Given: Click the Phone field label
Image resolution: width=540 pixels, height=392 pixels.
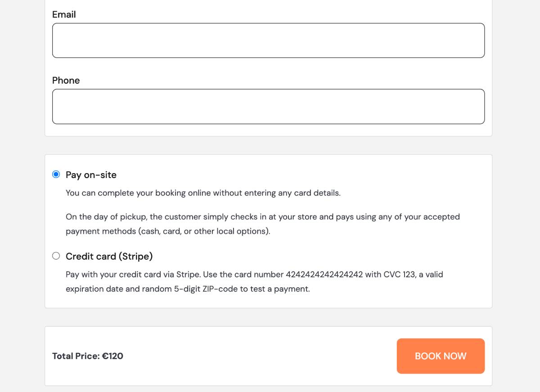Looking at the screenshot, I should point(66,80).
